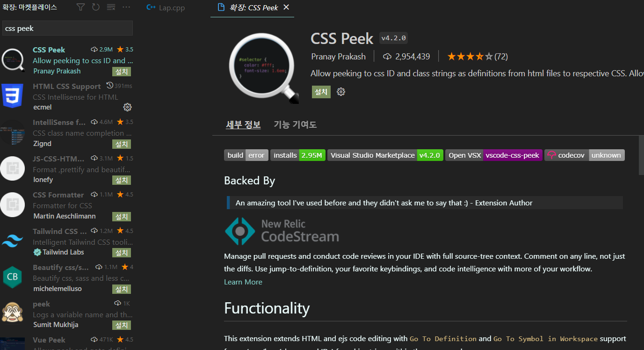The height and width of the screenshot is (350, 644).
Task: Open the star rating (72) reviews
Action: pos(478,57)
